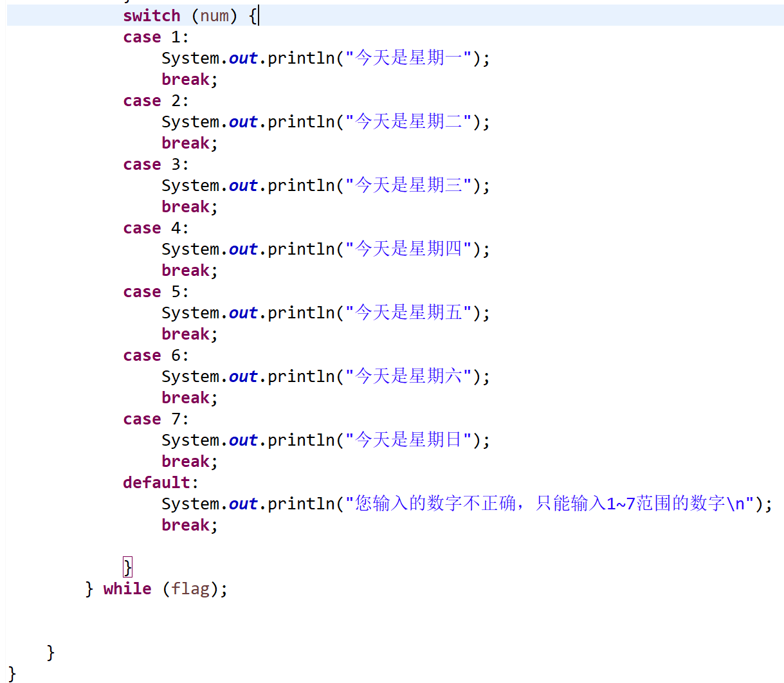Viewport: 784px width, 683px height.
Task: Click the break statement under case 7
Action: pos(190,461)
